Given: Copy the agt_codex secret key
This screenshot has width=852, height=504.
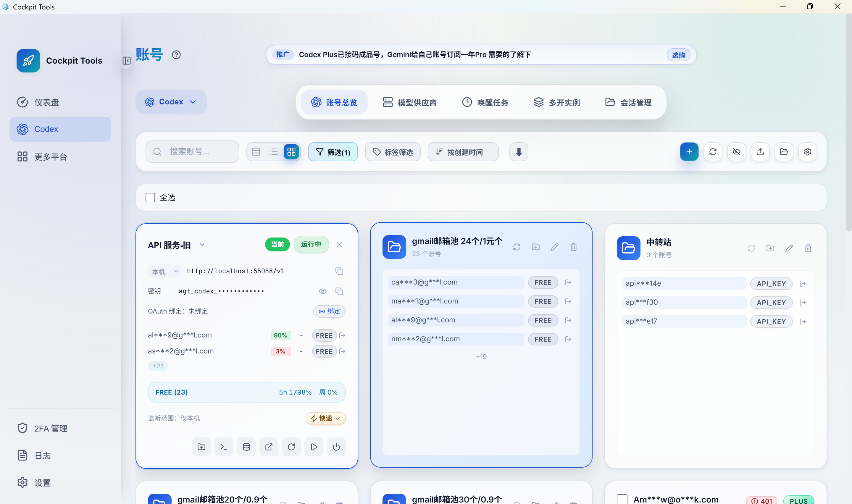Looking at the screenshot, I should tap(339, 291).
